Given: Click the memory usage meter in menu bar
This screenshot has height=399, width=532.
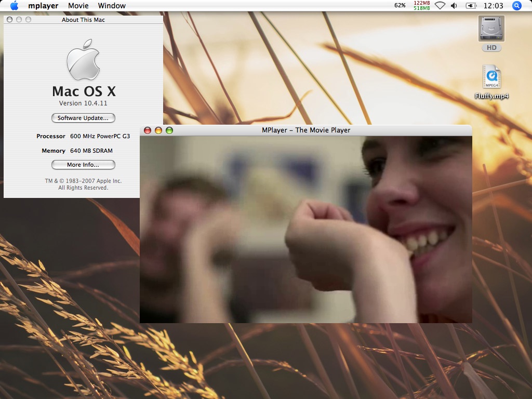Looking at the screenshot, I should [422, 5].
